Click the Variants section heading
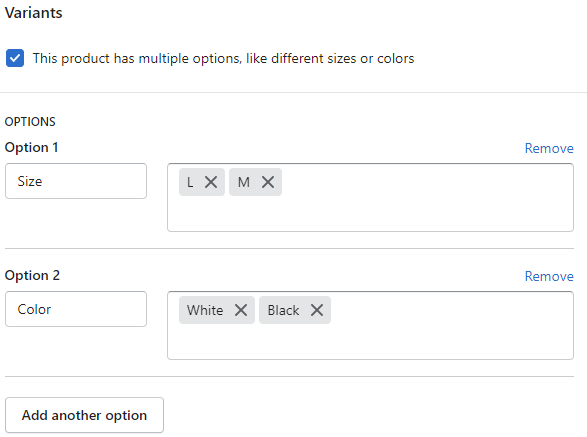This screenshot has height=437, width=587. [x=34, y=13]
